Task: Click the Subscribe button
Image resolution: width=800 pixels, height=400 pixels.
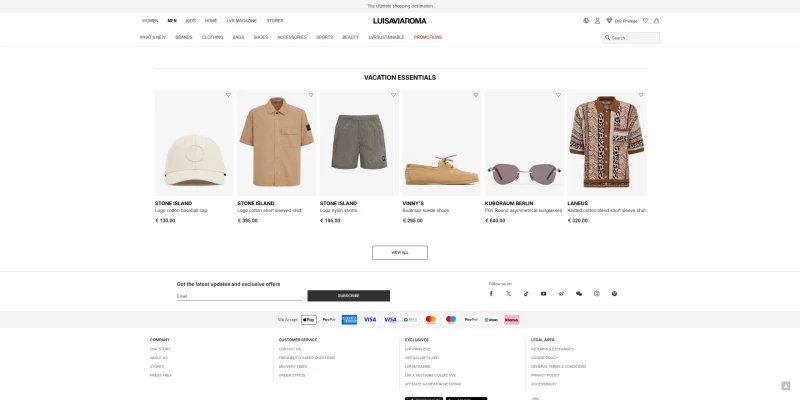Action: (x=348, y=296)
